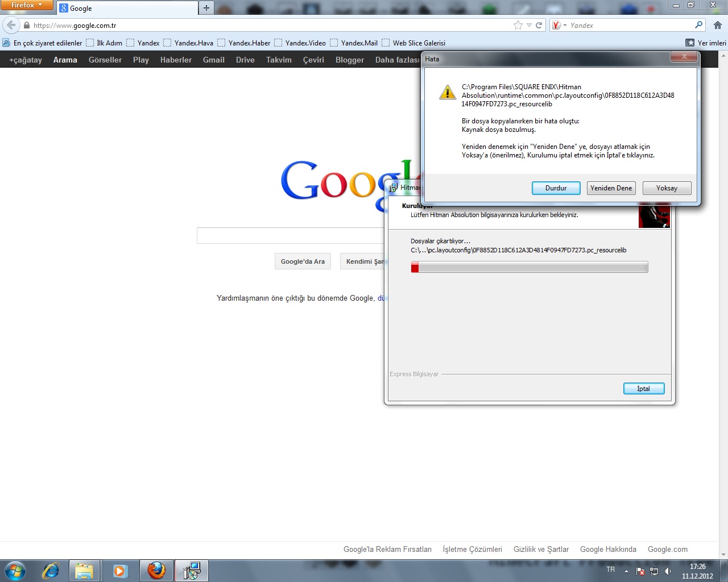
Task: Click the Yoksay button
Action: [x=667, y=188]
